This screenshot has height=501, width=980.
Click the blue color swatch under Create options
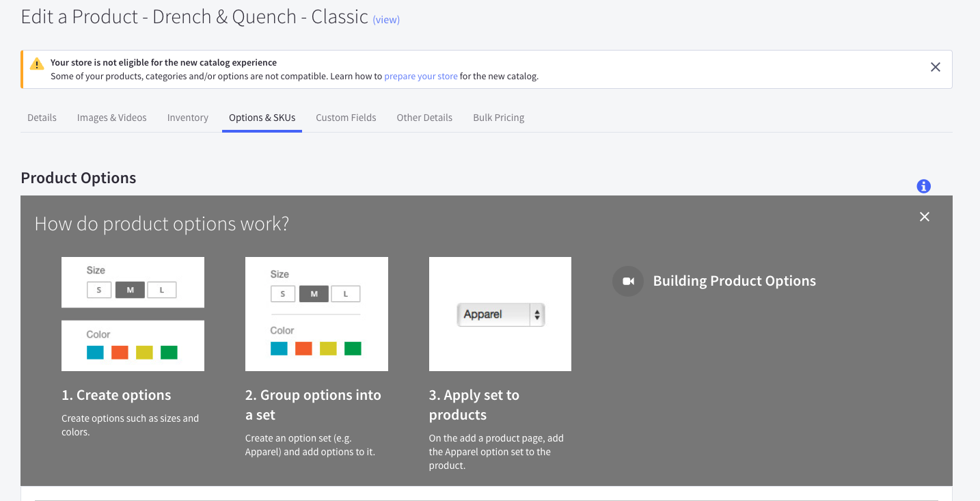pyautogui.click(x=95, y=353)
